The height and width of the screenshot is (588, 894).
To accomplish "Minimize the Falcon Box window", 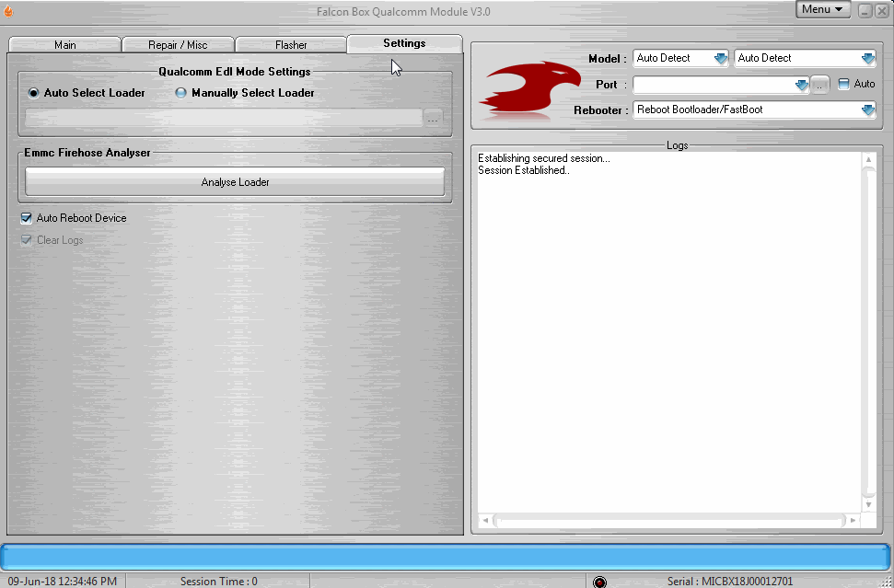I will click(865, 11).
